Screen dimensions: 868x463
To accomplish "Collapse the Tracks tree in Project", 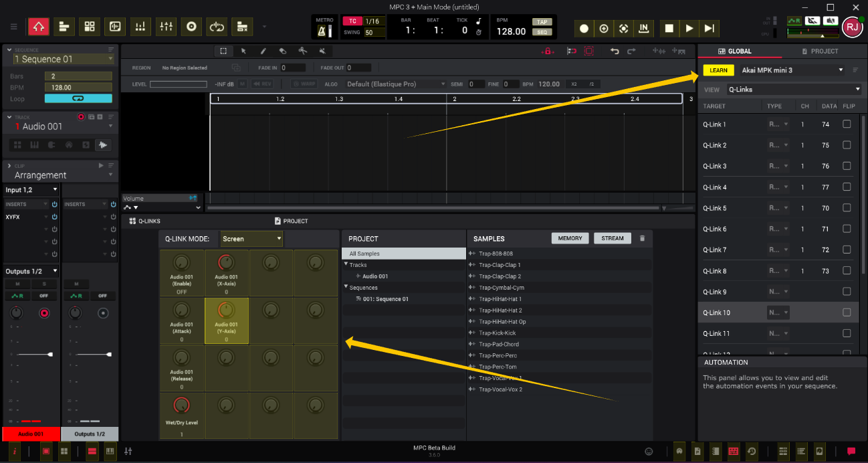I will [346, 265].
